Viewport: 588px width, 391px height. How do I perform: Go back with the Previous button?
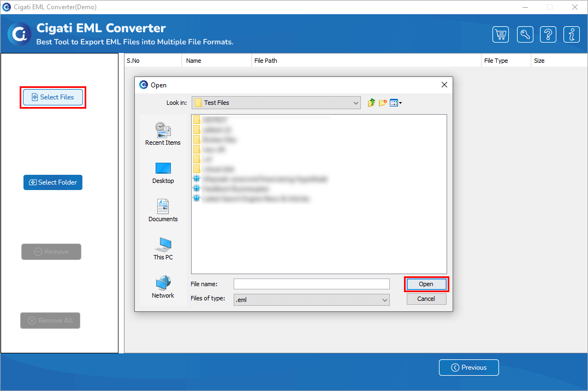click(x=469, y=368)
